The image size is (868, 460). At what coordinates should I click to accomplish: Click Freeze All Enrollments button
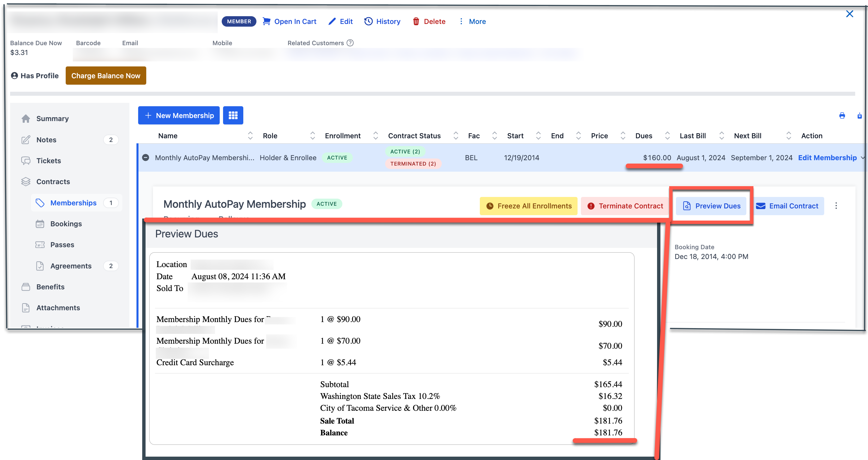(528, 206)
